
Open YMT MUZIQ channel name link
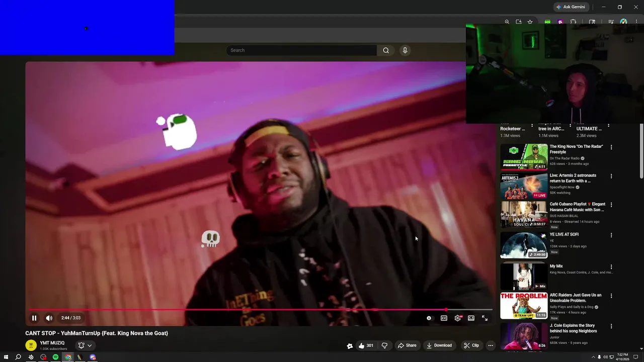pyautogui.click(x=52, y=343)
